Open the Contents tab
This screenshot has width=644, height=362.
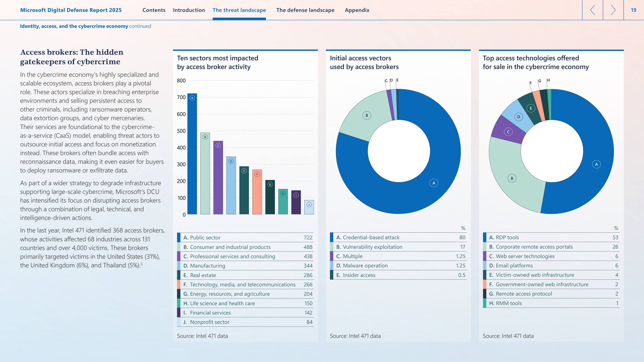click(x=154, y=10)
